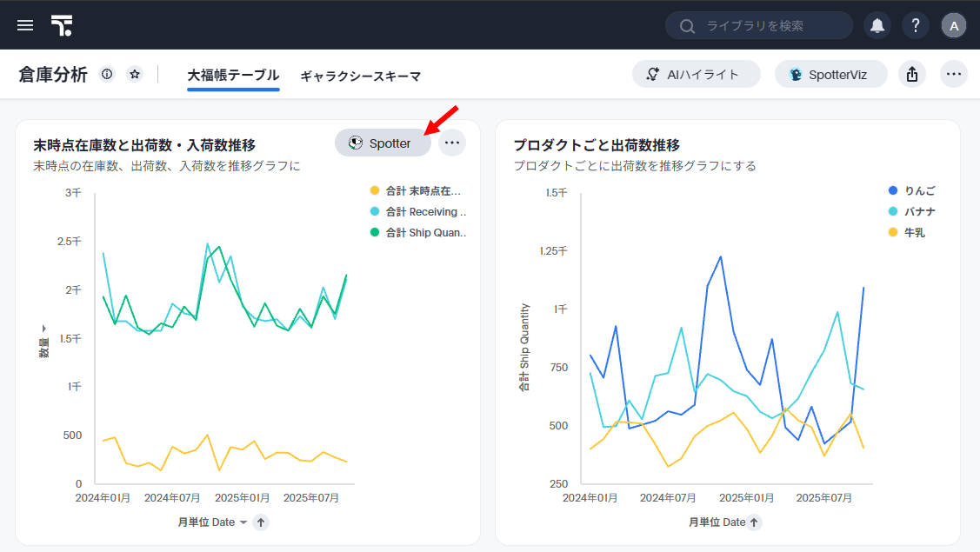Open the notifications bell
This screenshot has height=552, width=980.
[x=877, y=25]
